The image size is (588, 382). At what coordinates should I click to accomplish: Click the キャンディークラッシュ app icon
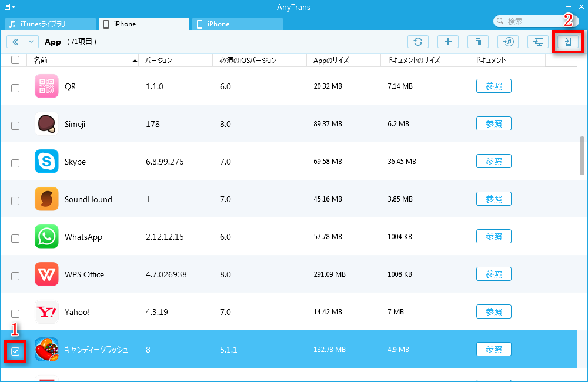(x=46, y=350)
